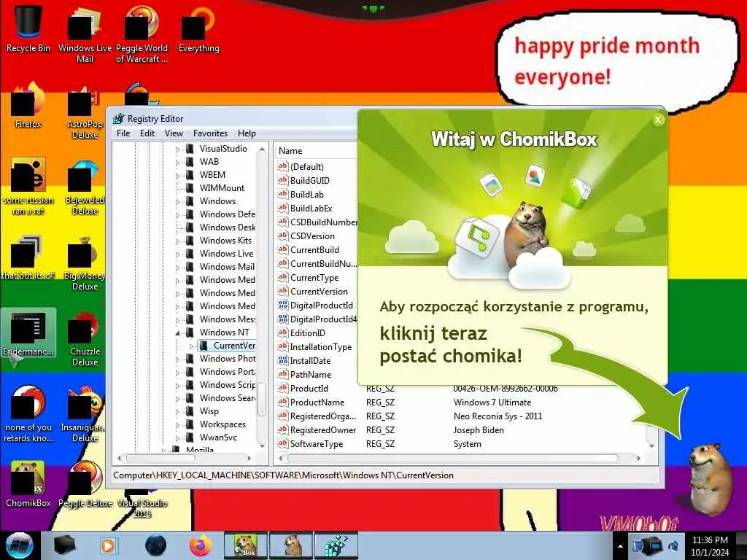Open the Recycle Bin desktop icon

[x=28, y=29]
